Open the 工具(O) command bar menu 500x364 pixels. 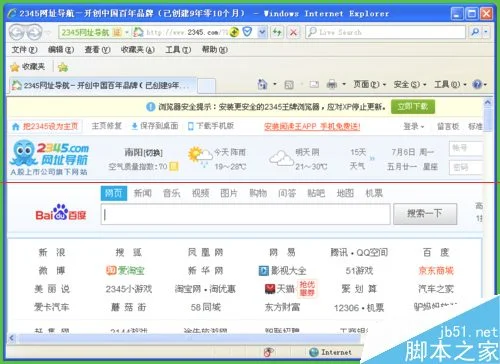tap(450, 84)
